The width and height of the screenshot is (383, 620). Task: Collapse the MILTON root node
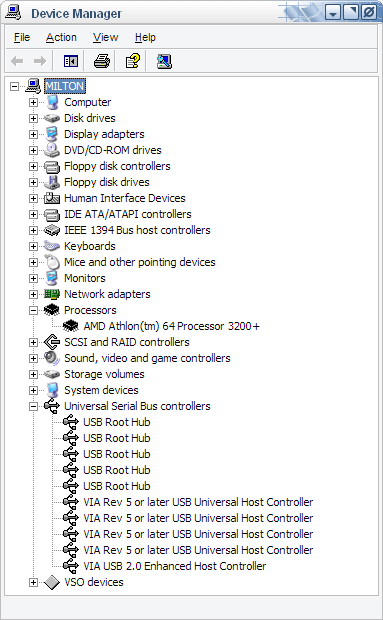point(15,86)
